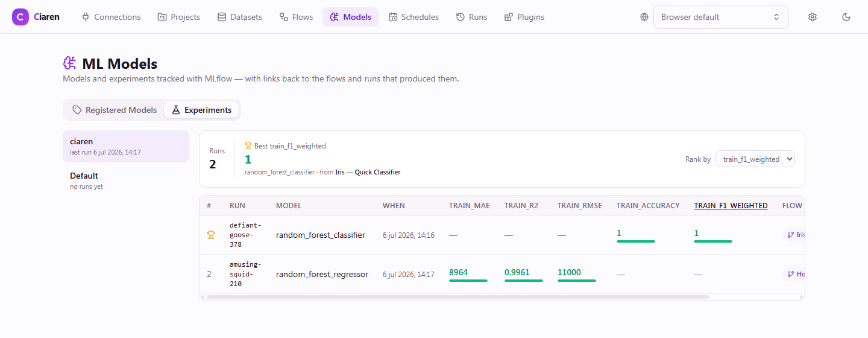This screenshot has height=338, width=868.
Task: Open the Iris — Quick Classifier flow link
Action: point(368,172)
